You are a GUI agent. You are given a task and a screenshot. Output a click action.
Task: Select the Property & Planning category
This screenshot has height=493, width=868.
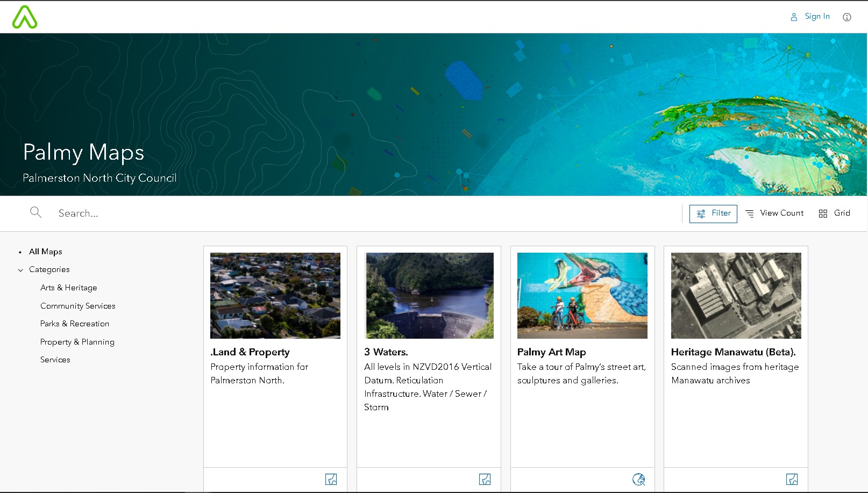(x=77, y=342)
